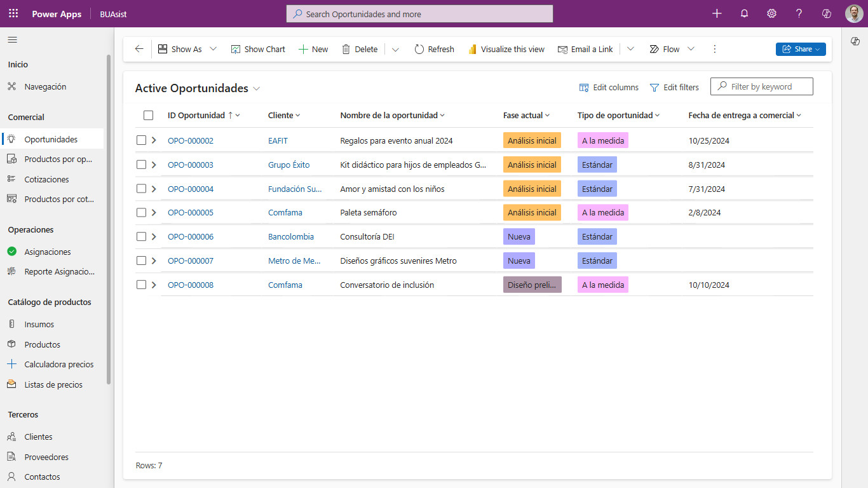Open the EAFIT client link
The height and width of the screenshot is (488, 868).
pos(278,140)
